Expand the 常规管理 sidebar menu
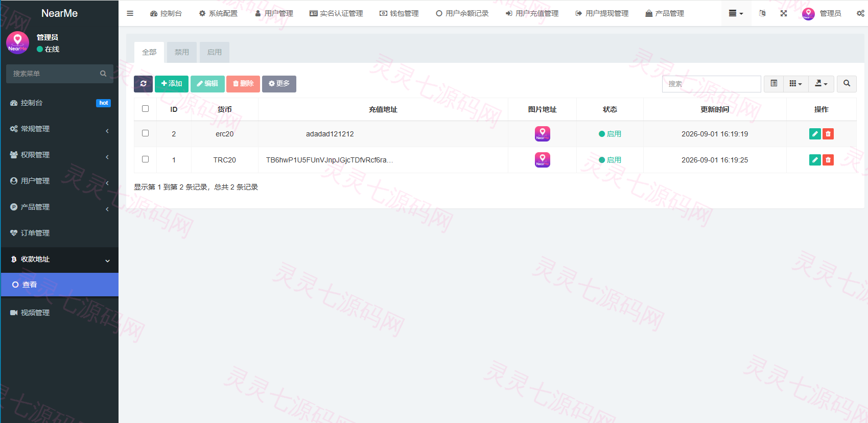The image size is (868, 423). (59, 129)
